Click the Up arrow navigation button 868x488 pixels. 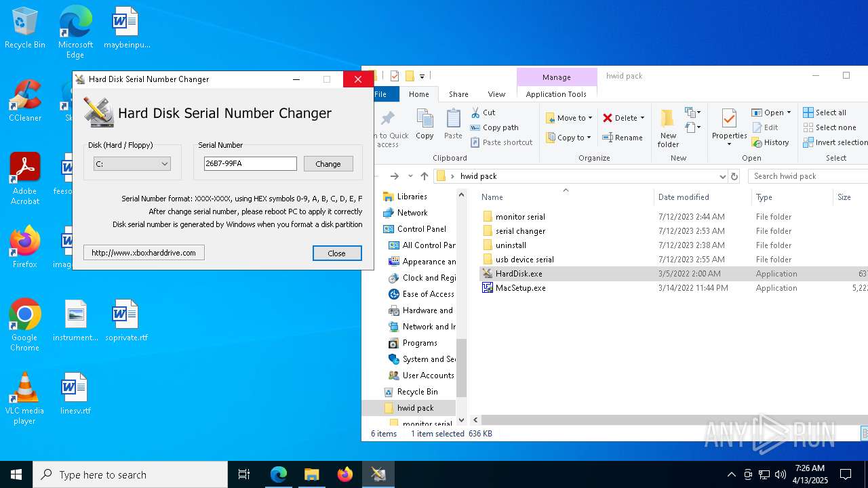[x=425, y=176]
